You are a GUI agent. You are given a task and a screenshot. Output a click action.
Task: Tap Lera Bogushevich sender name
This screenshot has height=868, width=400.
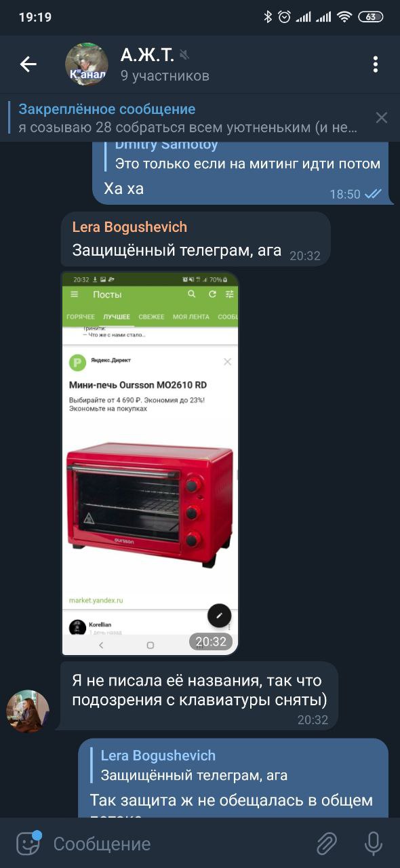click(x=129, y=227)
